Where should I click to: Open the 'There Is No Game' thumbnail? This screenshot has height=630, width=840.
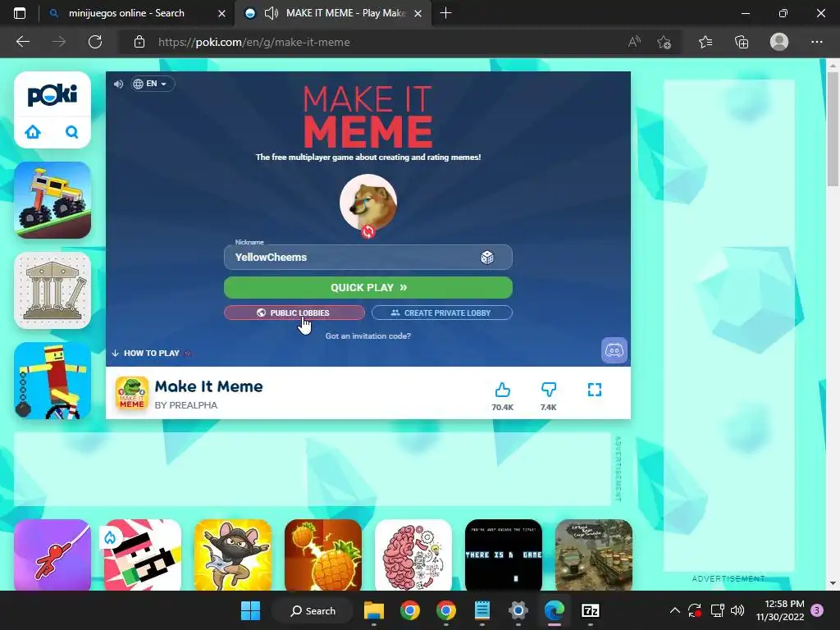click(x=504, y=555)
